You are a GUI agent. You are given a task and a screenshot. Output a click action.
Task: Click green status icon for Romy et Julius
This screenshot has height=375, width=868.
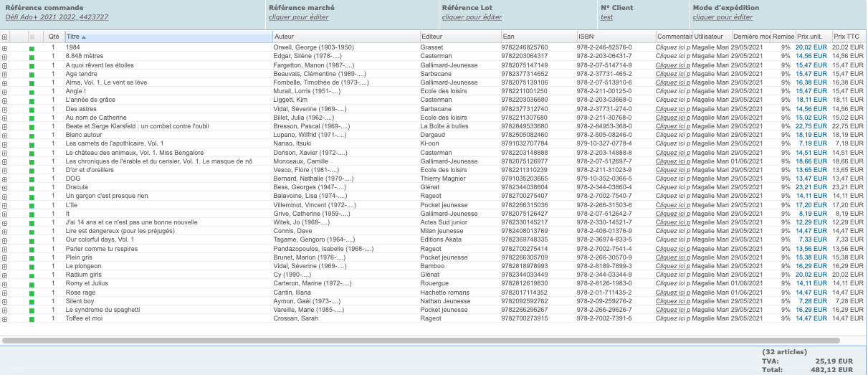(32, 284)
